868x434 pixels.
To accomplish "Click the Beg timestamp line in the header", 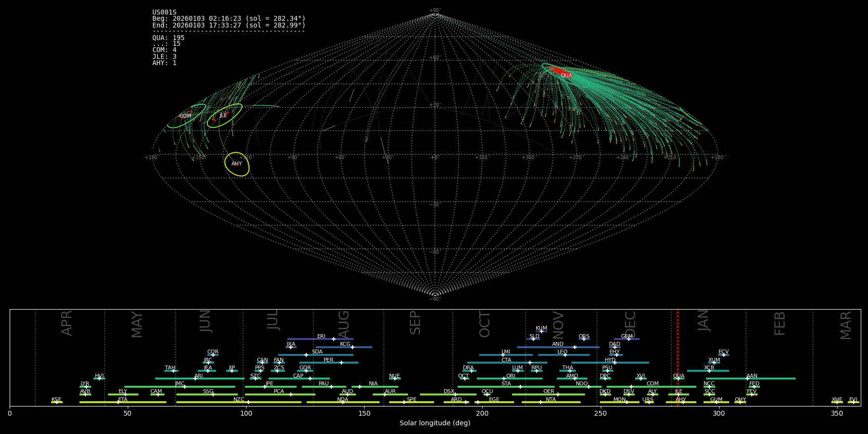I will [x=229, y=19].
